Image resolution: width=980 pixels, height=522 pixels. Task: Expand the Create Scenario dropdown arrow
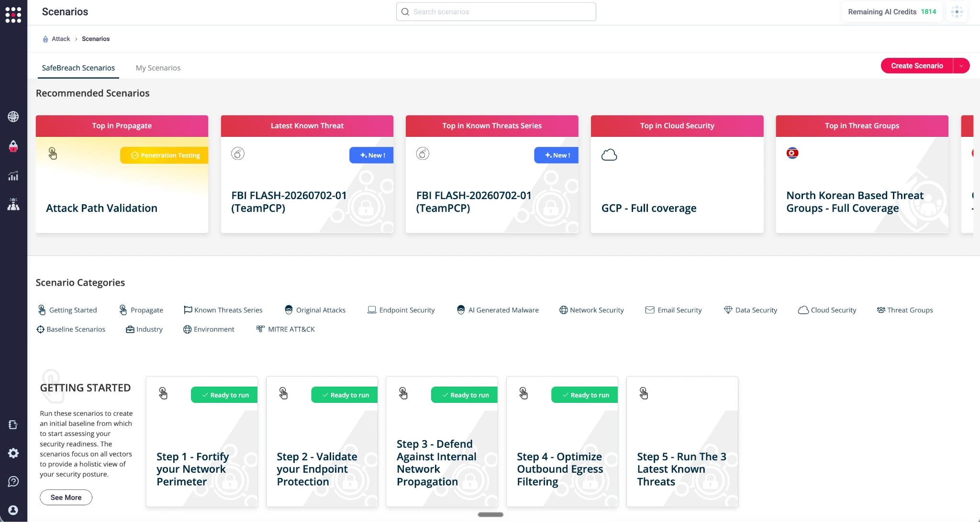(x=961, y=66)
